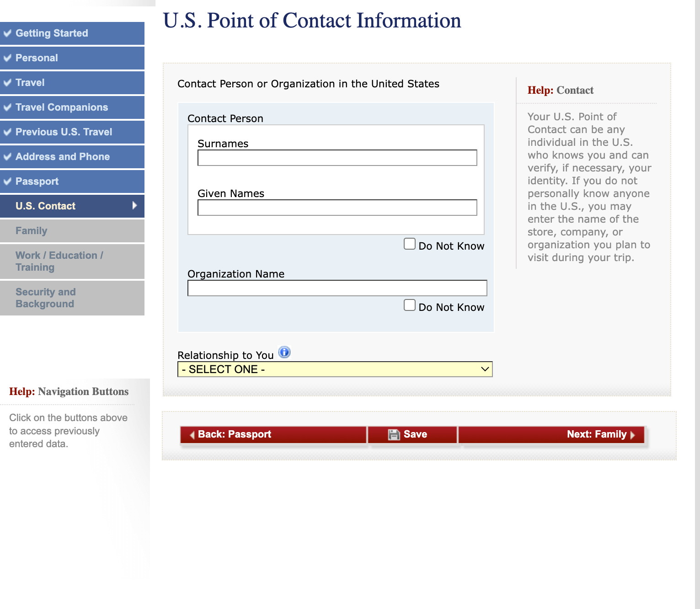
Task: Open Work / Education / Training section
Action: (59, 261)
